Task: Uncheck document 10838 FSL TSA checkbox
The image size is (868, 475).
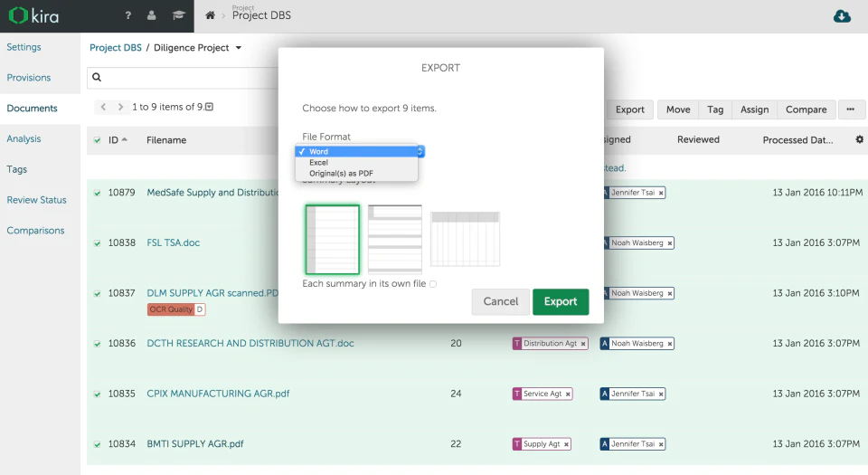Action: point(97,243)
